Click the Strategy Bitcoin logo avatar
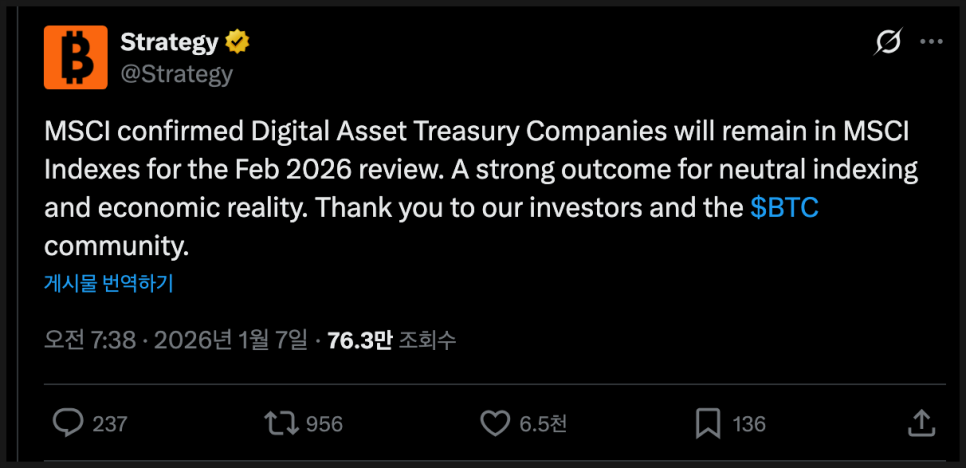 [75, 58]
